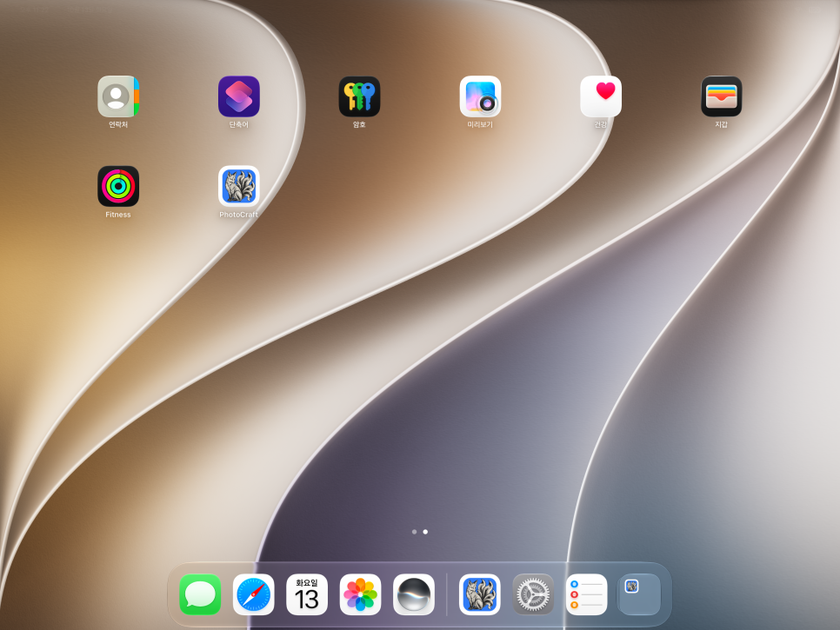Open Reminders from the dock
This screenshot has width=840, height=630.
click(587, 594)
